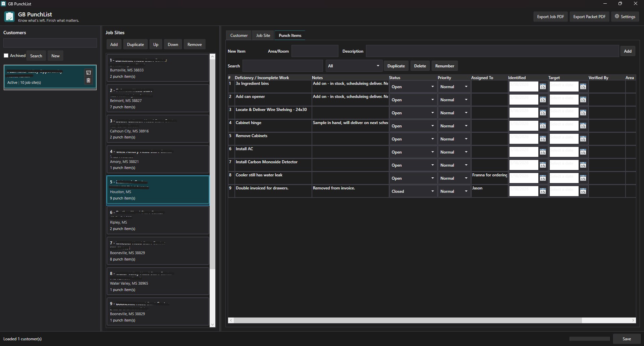Focus the Description input field
644x346 pixels.
(492, 51)
